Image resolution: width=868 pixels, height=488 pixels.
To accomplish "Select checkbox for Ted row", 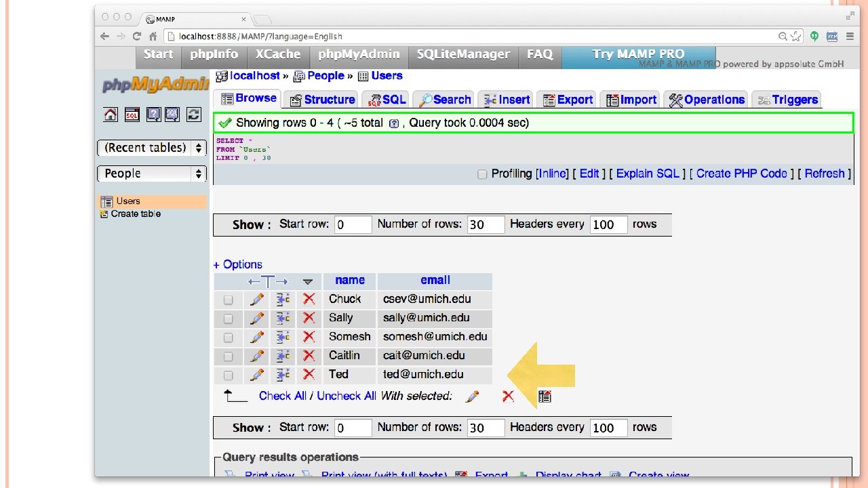I will tap(229, 375).
